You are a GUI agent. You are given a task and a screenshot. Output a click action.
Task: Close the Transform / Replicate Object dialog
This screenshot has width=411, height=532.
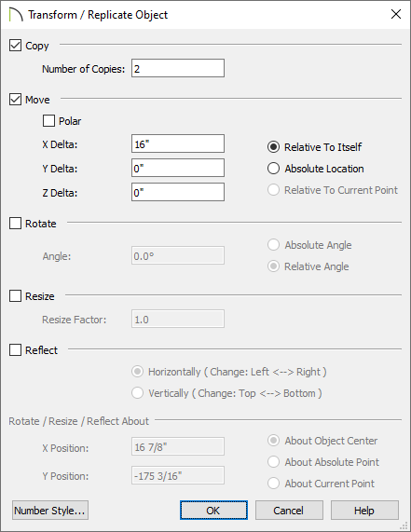tap(396, 14)
